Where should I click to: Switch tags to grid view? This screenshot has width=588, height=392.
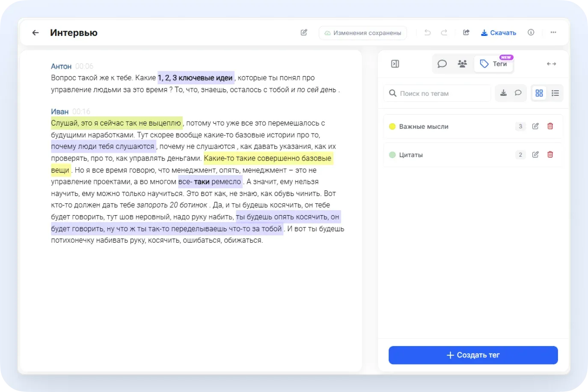(539, 93)
